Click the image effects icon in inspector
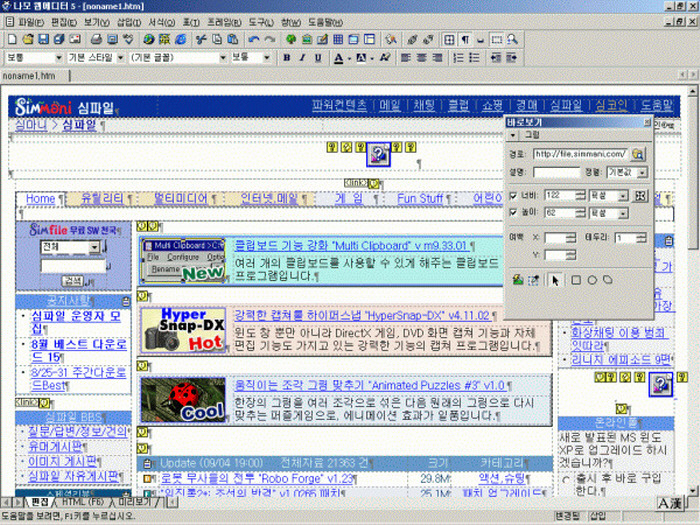 tap(518, 280)
